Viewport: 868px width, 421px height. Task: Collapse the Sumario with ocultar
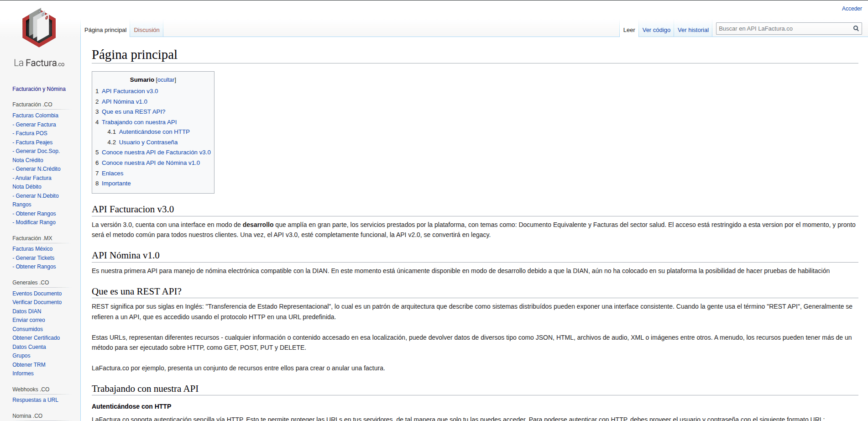pyautogui.click(x=166, y=80)
